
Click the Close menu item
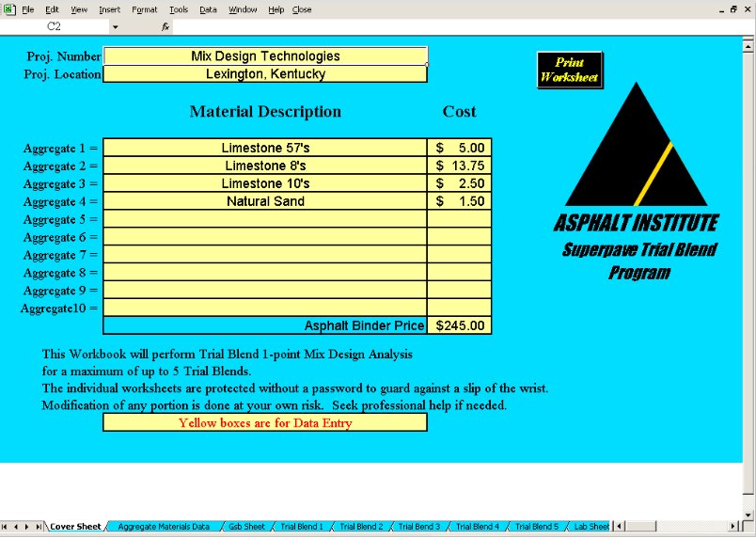[x=302, y=9]
